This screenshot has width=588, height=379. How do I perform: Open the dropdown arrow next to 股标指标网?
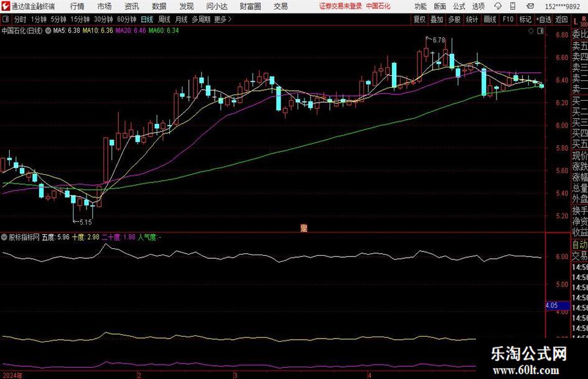coord(4,237)
